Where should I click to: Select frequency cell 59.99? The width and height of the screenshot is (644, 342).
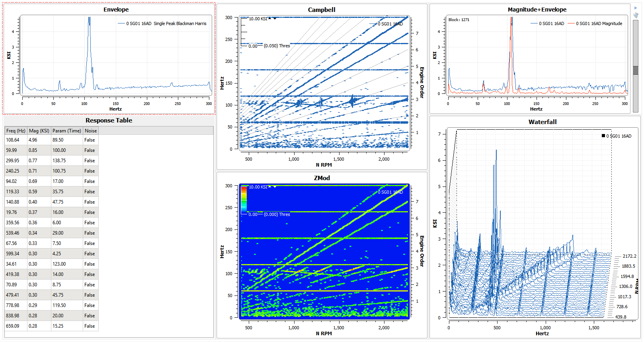16,150
